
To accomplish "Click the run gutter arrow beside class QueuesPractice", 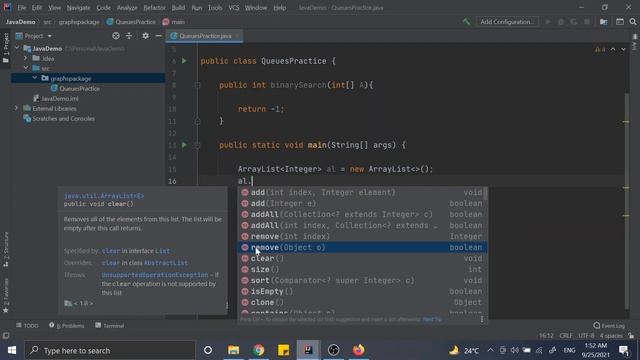I will pyautogui.click(x=184, y=61).
